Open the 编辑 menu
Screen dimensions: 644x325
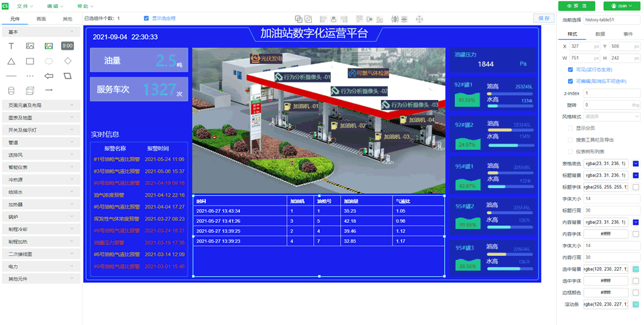[55, 6]
